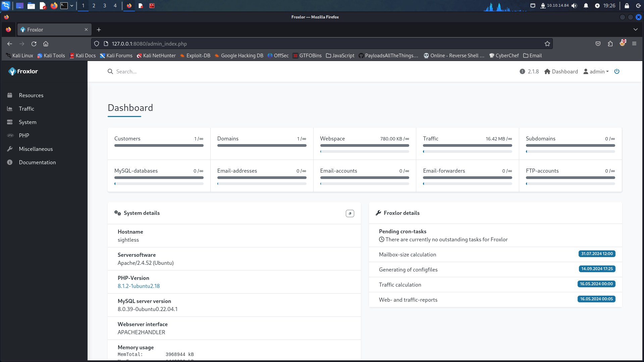Click the PHP-Version 8.1.2 link
The image size is (644, 362).
pyautogui.click(x=139, y=286)
